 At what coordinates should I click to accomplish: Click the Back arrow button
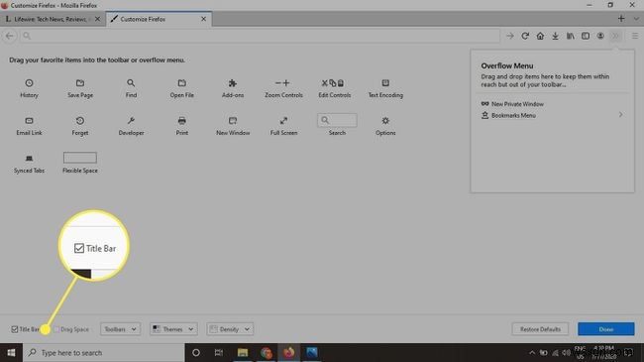[x=10, y=36]
